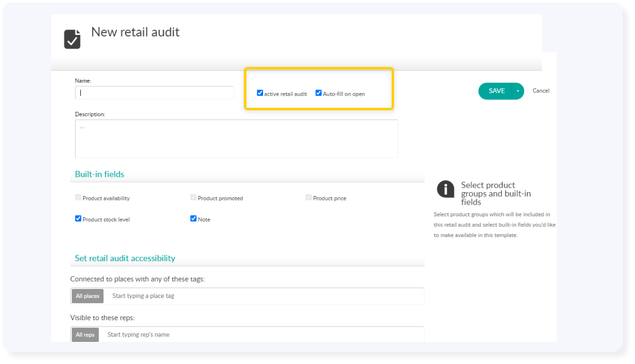Disable the Product stock level checkbox
This screenshot has height=364, width=635.
tap(78, 219)
